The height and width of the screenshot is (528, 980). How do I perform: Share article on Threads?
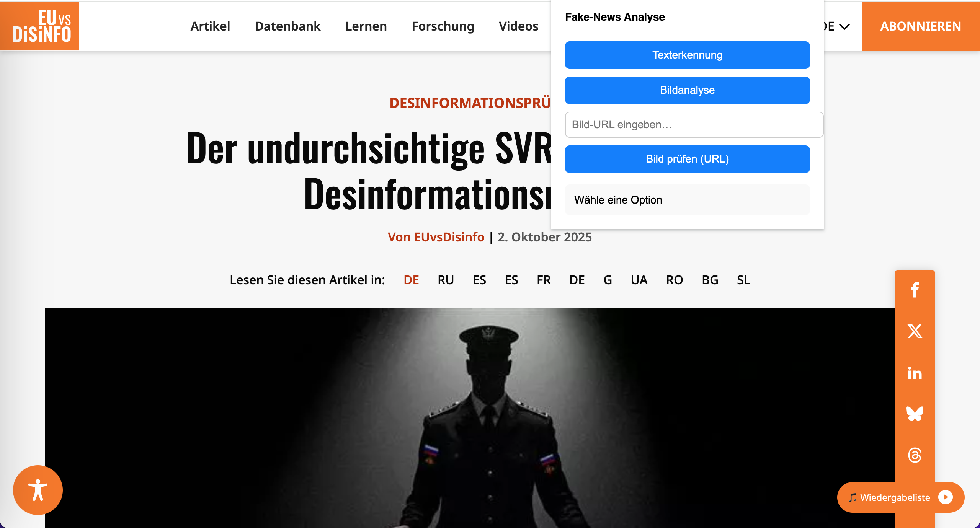point(915,455)
